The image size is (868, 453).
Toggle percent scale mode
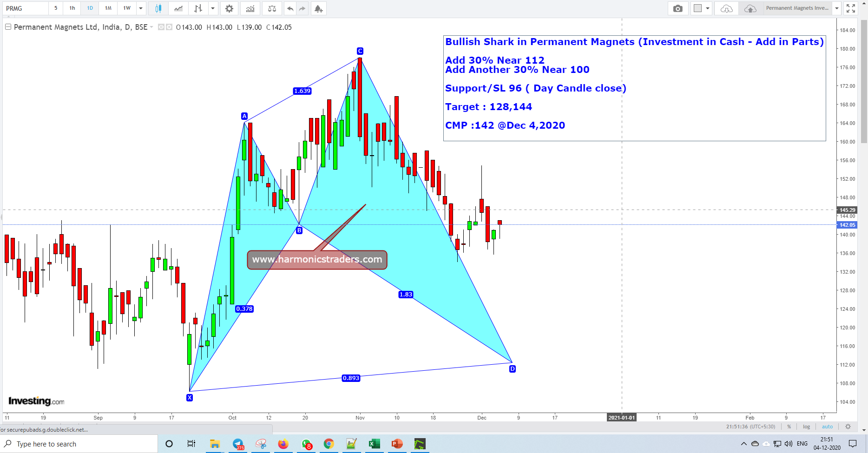point(789,427)
